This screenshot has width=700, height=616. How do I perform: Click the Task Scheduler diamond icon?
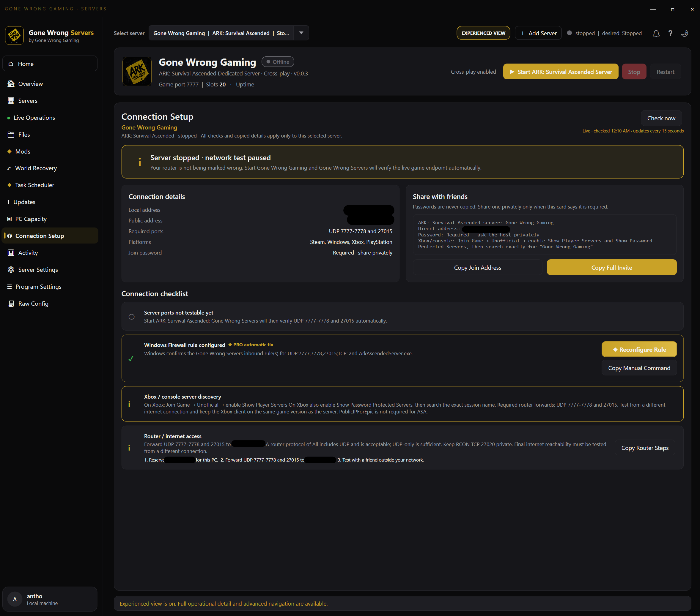(x=9, y=185)
